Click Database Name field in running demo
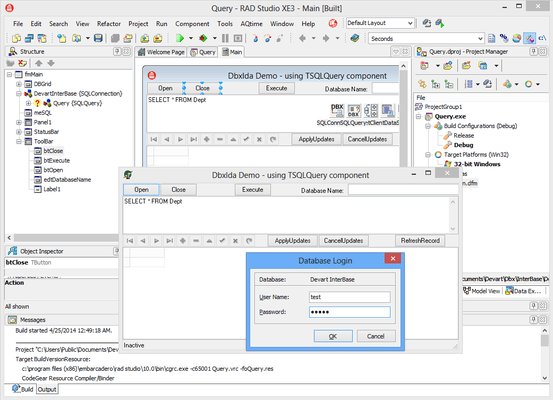The width and height of the screenshot is (553, 400). pos(403,190)
